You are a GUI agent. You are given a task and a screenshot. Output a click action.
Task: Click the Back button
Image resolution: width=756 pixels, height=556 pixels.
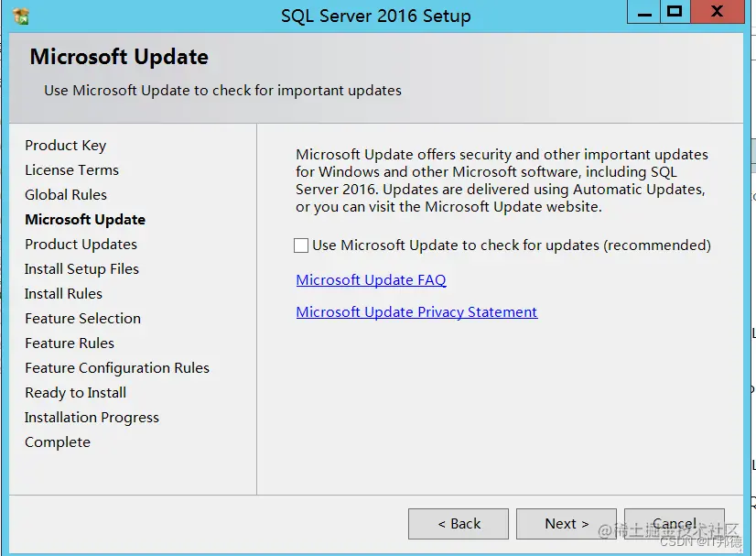pyautogui.click(x=459, y=524)
